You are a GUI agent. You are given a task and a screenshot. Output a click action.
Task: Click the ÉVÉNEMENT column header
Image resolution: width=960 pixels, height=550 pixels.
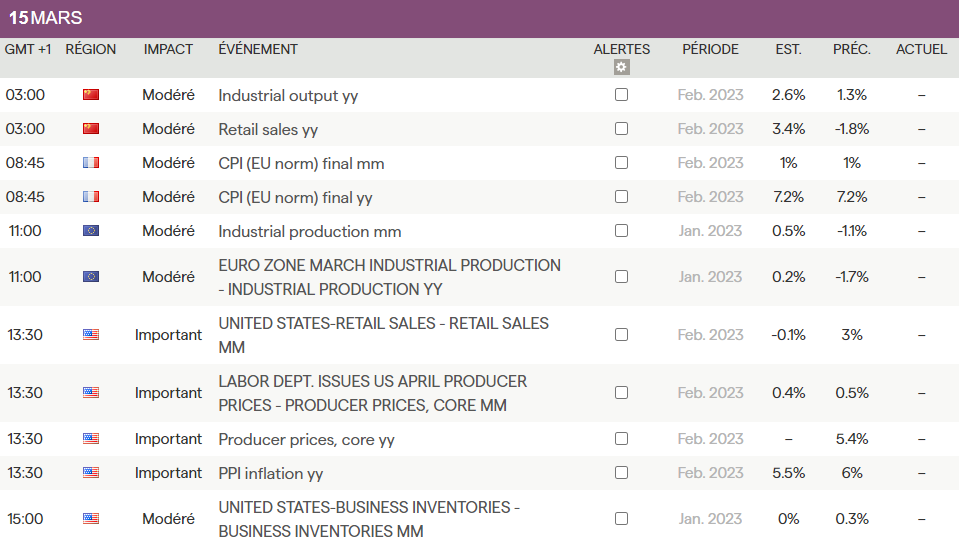(258, 49)
